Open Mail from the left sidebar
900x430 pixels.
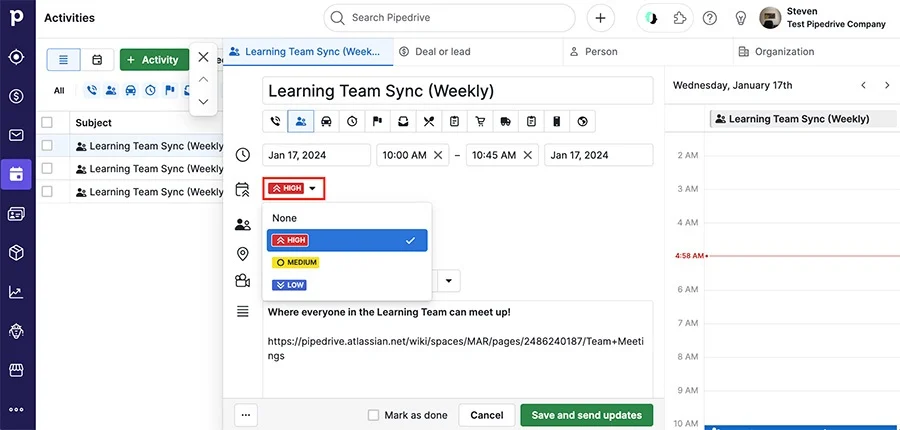[x=17, y=135]
